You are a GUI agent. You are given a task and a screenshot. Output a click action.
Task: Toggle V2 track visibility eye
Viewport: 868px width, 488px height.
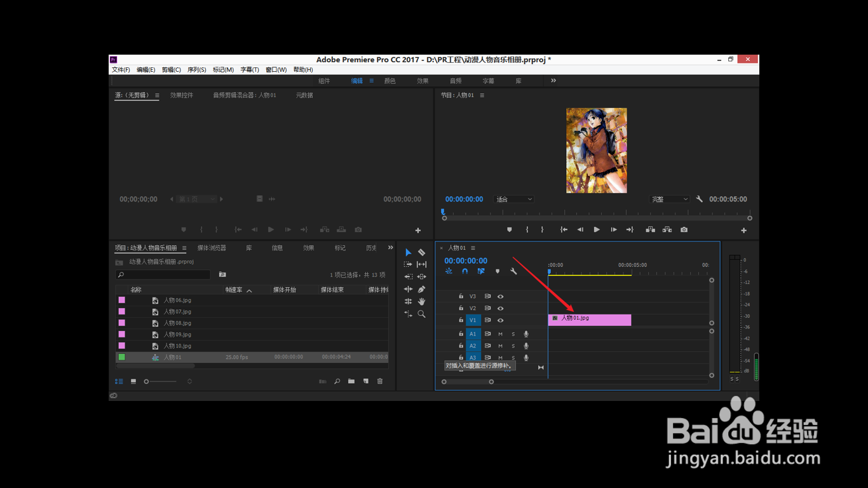(501, 308)
